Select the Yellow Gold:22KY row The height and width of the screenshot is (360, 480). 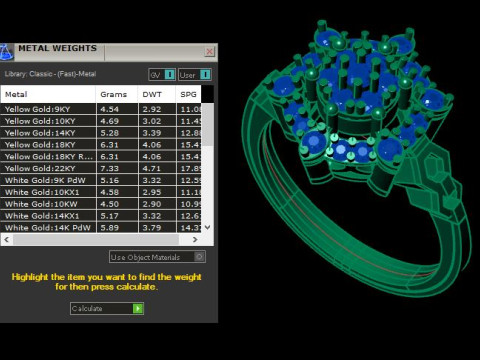pos(101,168)
